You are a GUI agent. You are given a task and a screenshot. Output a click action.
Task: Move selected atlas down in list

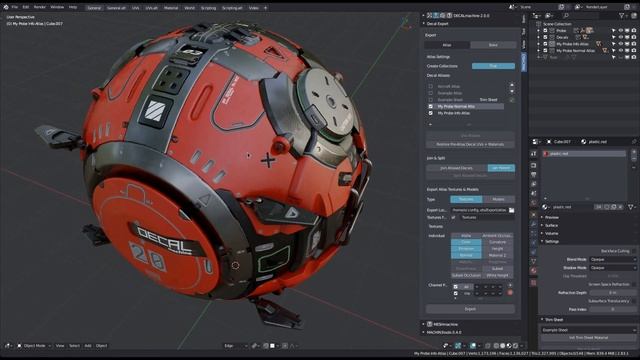pos(512,91)
